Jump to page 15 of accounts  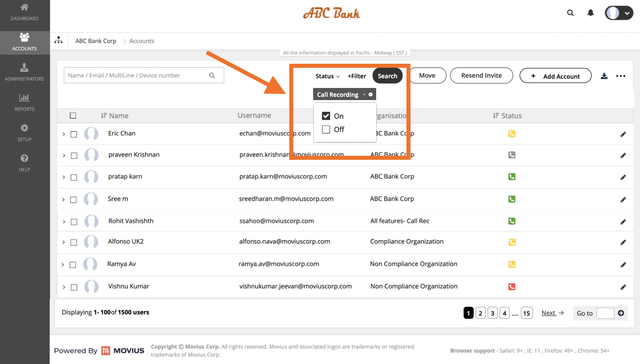[x=526, y=313]
